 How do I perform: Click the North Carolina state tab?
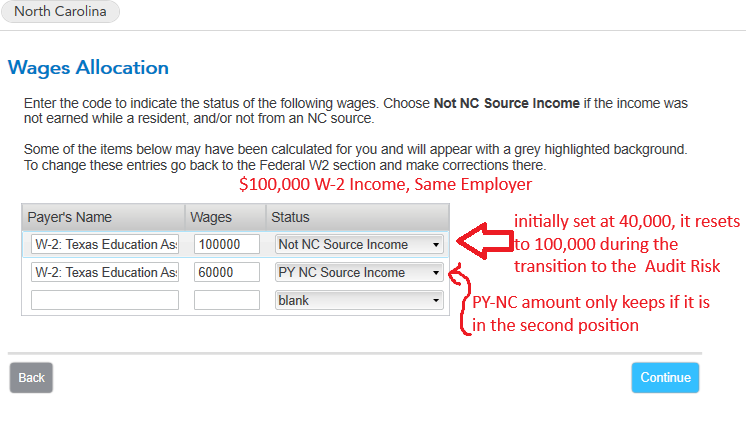(60, 12)
